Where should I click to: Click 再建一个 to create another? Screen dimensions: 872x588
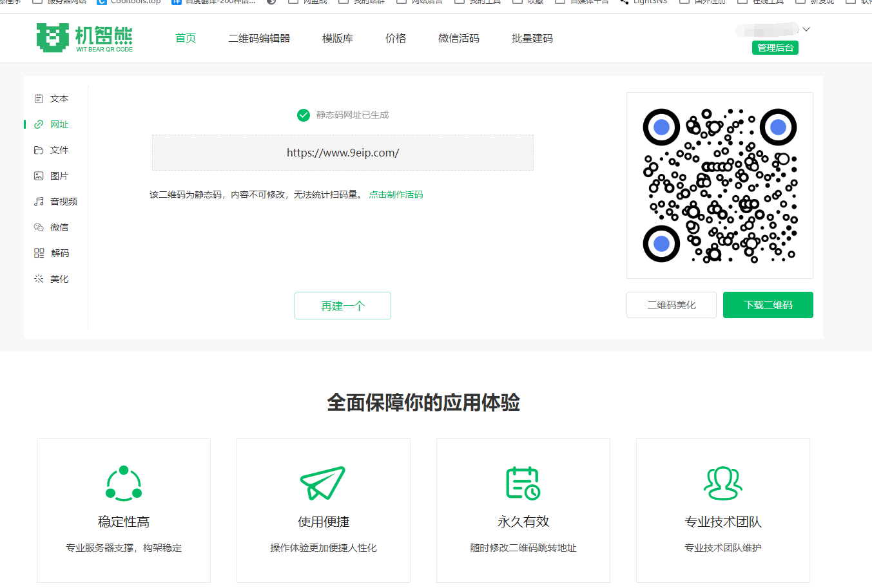(343, 305)
